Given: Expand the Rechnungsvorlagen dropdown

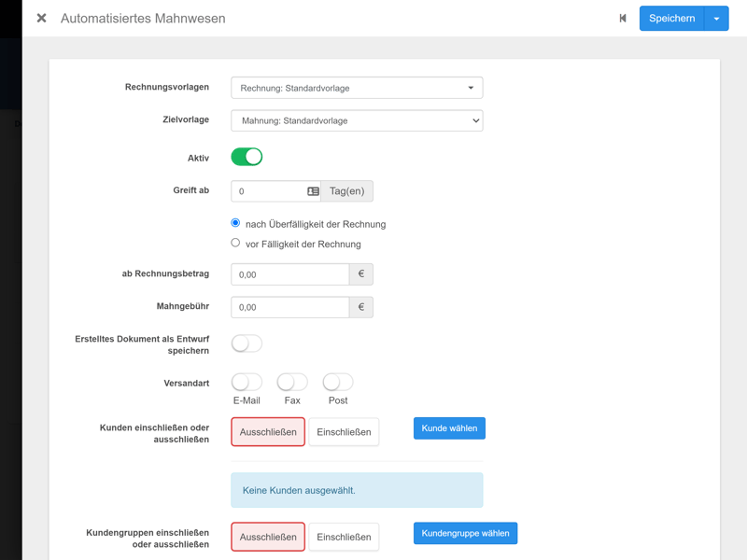Looking at the screenshot, I should point(357,88).
